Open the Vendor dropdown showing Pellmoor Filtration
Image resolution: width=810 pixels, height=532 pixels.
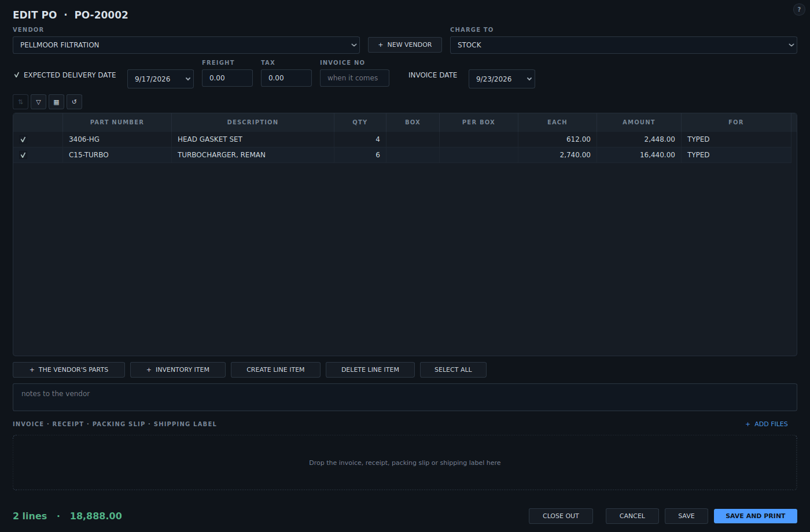[x=186, y=45]
